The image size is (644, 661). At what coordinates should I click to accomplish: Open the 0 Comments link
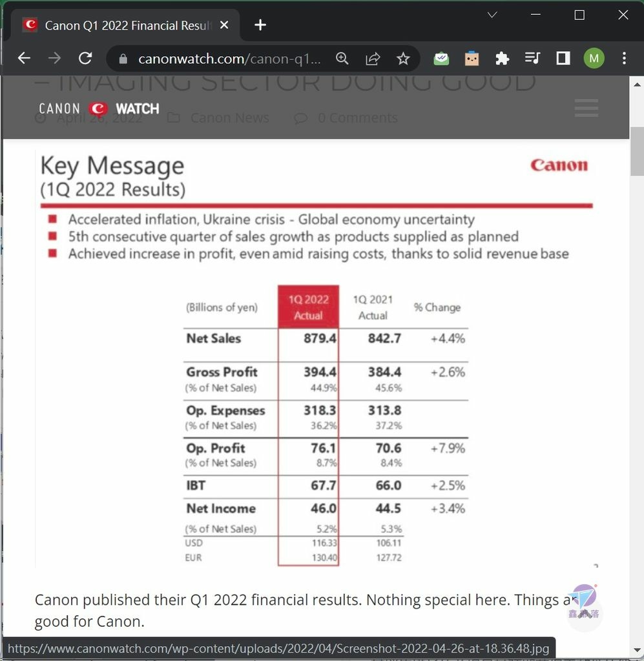(358, 117)
